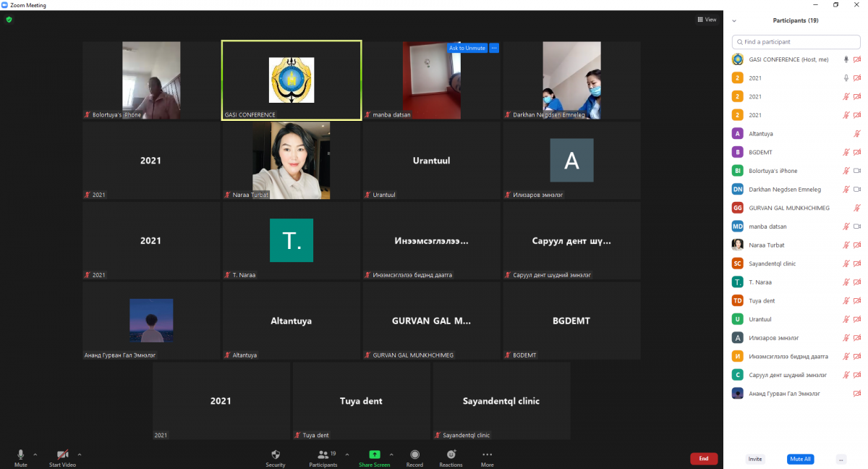Click the green encryption shield icon
Viewport: 868px width, 469px height.
pos(9,20)
